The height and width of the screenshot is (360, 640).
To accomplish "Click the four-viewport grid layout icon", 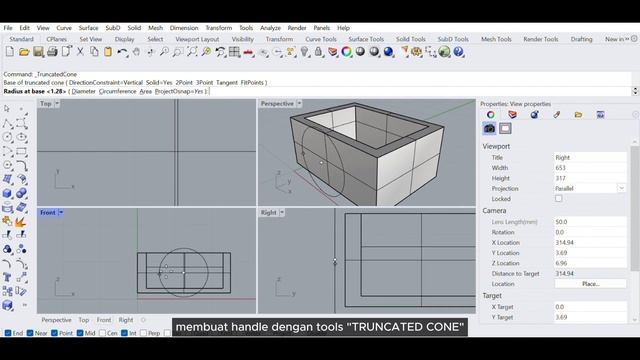I will click(x=234, y=52).
